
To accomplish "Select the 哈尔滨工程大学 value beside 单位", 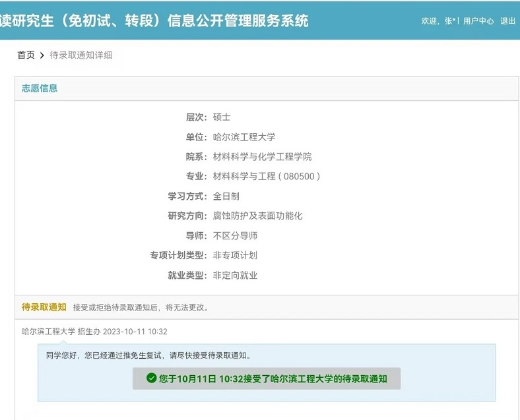I will click(x=244, y=137).
